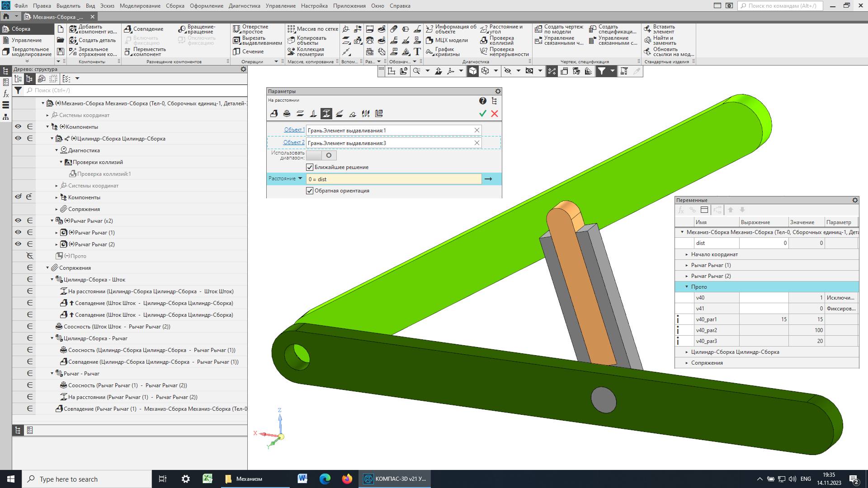This screenshot has height=488, width=868.
Task: Select shaded display mode cube icon
Action: coord(472,71)
